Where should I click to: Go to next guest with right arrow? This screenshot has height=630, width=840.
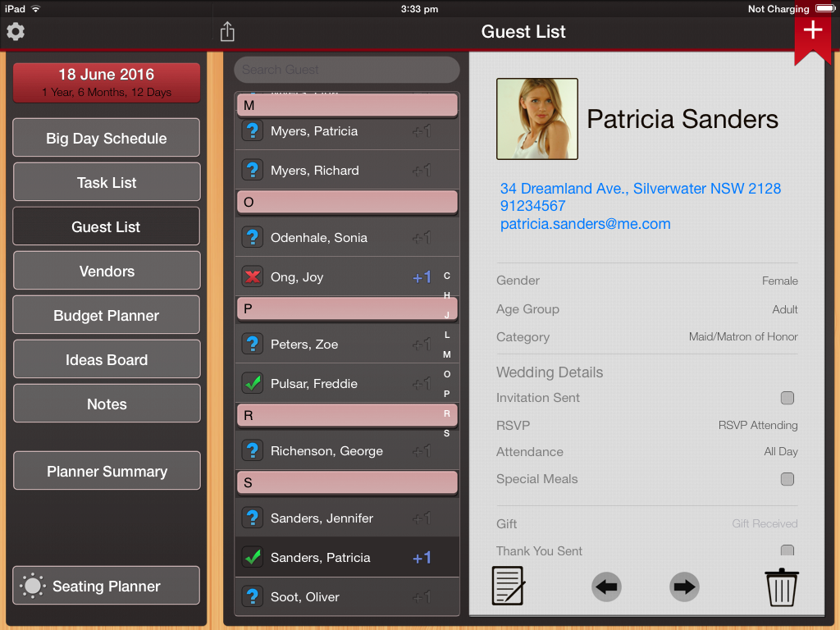(x=684, y=587)
